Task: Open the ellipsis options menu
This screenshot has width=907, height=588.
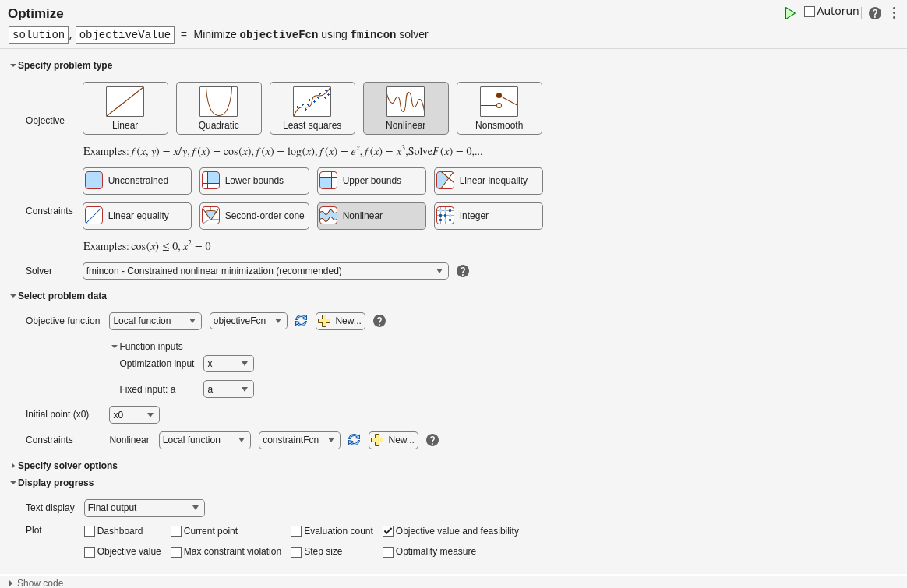Action: coord(894,13)
